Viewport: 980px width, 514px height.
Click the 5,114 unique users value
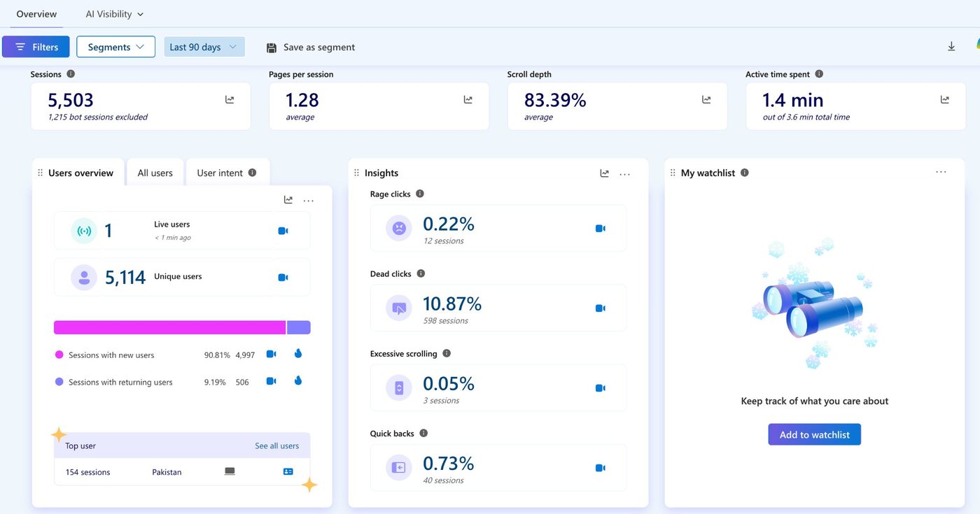[125, 278]
